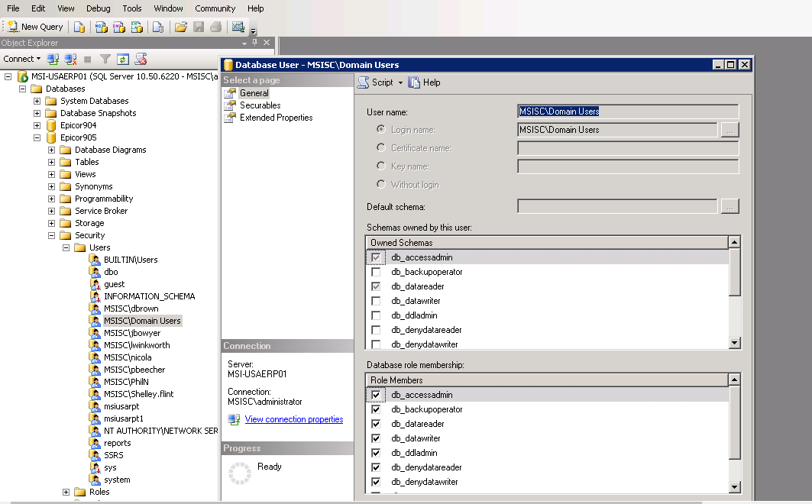812x504 pixels.
Task: Click the Disconnect icon in Object Explorer
Action: (x=70, y=59)
